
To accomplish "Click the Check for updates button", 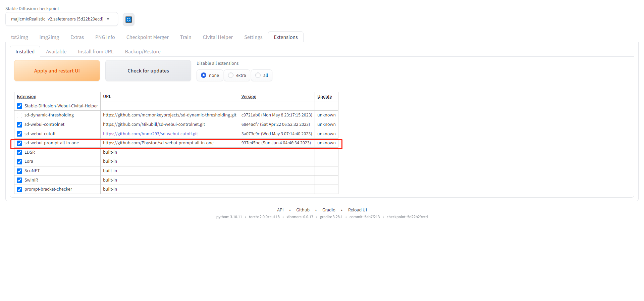I will 148,71.
